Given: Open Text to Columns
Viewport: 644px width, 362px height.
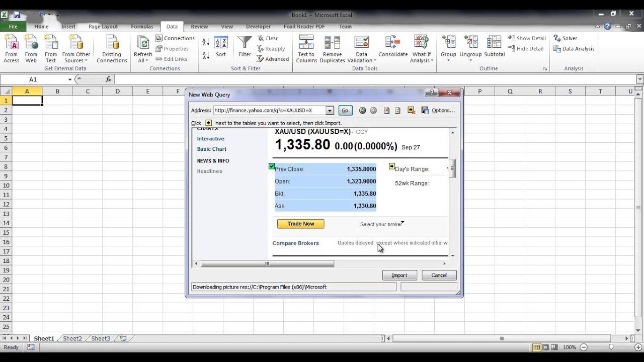Looking at the screenshot, I should coord(306,49).
